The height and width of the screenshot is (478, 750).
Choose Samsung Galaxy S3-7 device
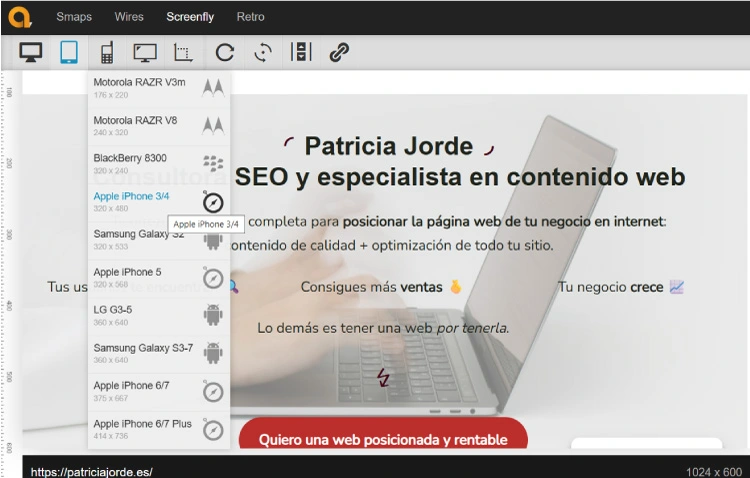point(159,354)
